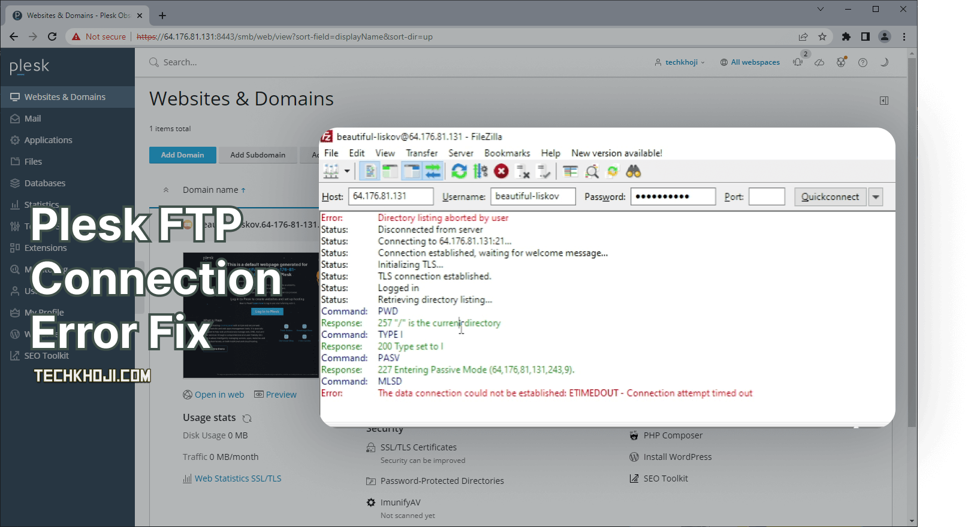Open PHP Composer link
Image resolution: width=980 pixels, height=527 pixels.
click(x=673, y=435)
